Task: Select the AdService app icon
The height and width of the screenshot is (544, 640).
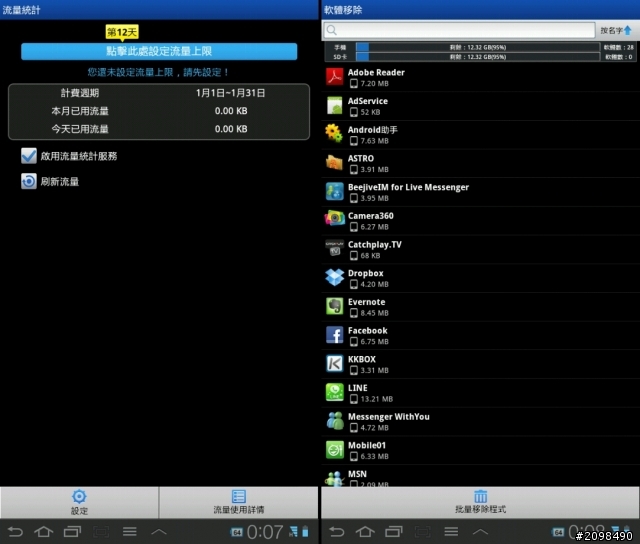Action: [335, 106]
